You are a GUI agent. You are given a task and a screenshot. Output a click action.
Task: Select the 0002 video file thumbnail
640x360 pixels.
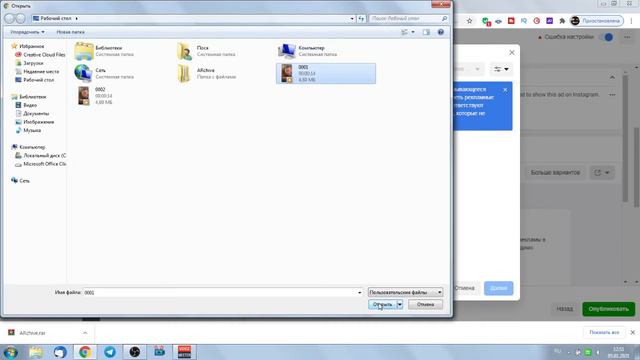[x=84, y=96]
